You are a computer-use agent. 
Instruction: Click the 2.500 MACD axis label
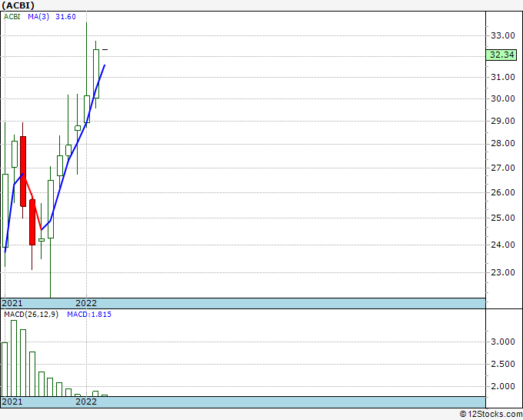click(x=503, y=364)
